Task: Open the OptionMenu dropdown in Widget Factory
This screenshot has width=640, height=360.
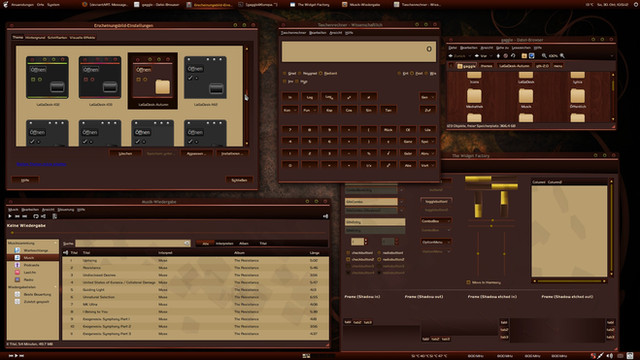Action: pos(436,242)
